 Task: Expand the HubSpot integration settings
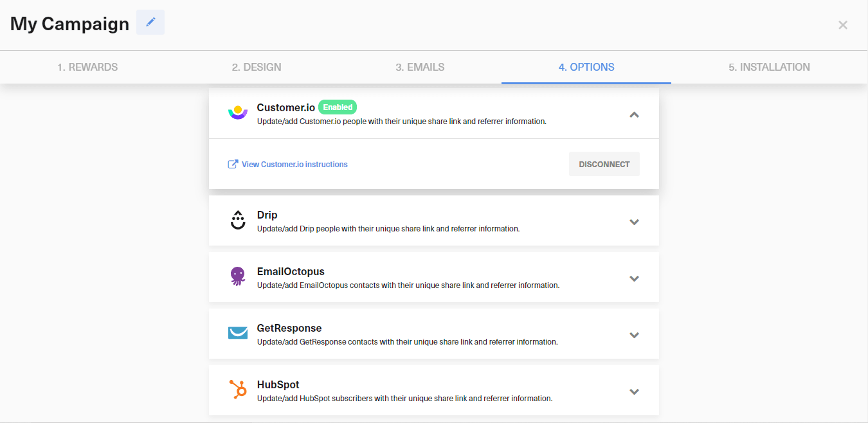[x=634, y=391]
